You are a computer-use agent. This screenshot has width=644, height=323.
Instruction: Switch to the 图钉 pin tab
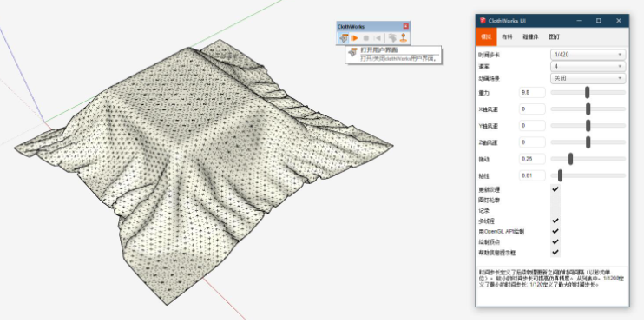554,36
